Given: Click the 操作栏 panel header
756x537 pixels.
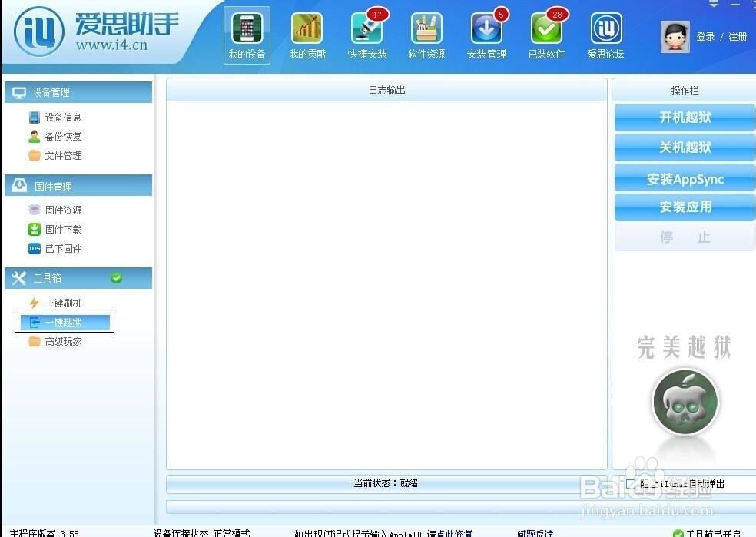Looking at the screenshot, I should click(685, 91).
